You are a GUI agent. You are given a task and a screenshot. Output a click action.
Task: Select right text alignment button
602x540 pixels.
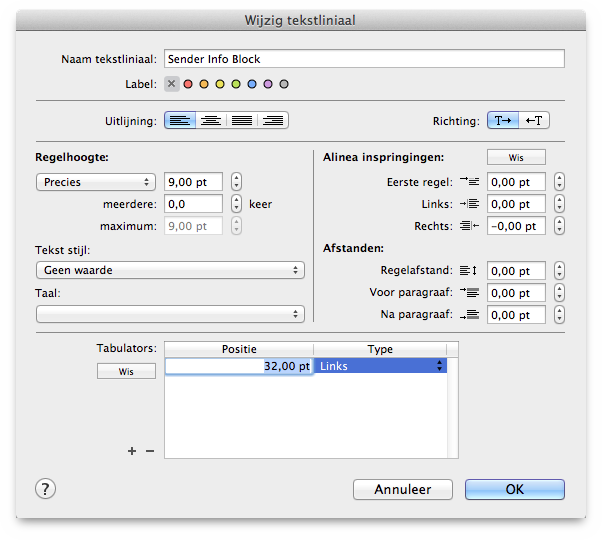tap(273, 121)
